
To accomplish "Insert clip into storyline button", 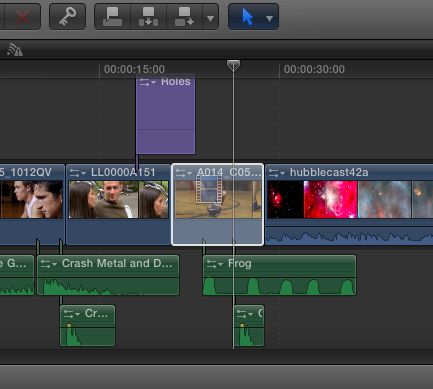I will coord(148,17).
